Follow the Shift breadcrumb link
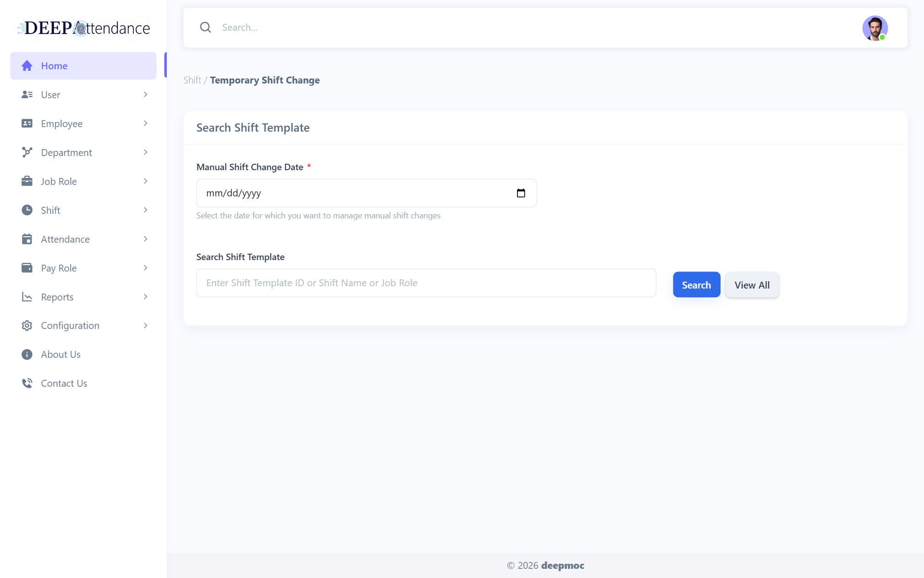Image resolution: width=924 pixels, height=578 pixels. tap(192, 80)
